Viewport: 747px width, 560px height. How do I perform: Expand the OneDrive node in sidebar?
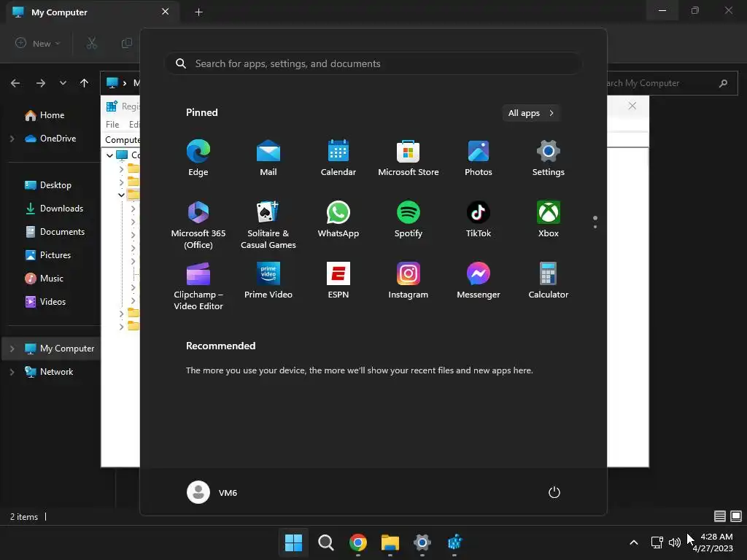point(12,139)
